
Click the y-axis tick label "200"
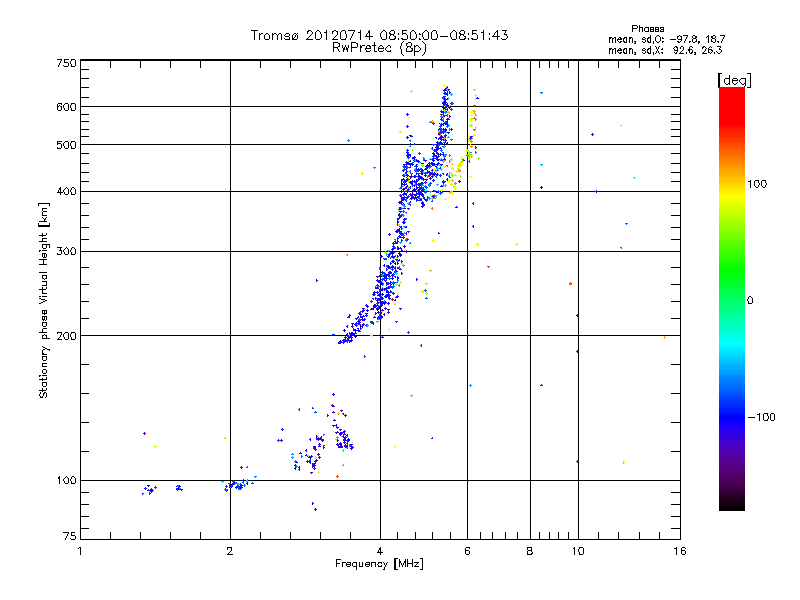click(66, 336)
